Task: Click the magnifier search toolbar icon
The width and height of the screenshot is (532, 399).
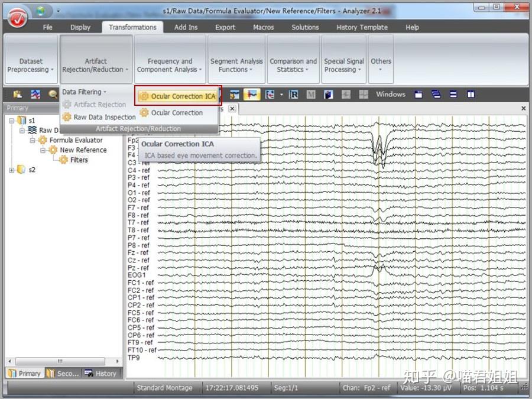Action: (53, 95)
